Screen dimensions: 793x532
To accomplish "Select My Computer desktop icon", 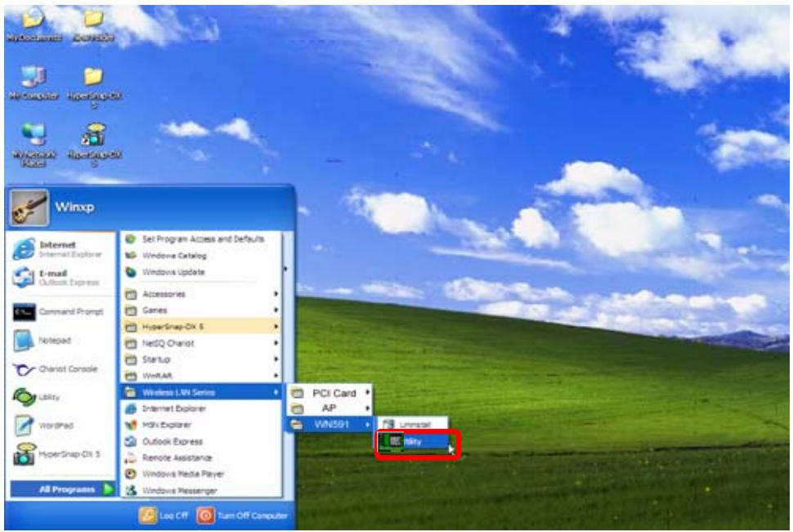I will (34, 83).
